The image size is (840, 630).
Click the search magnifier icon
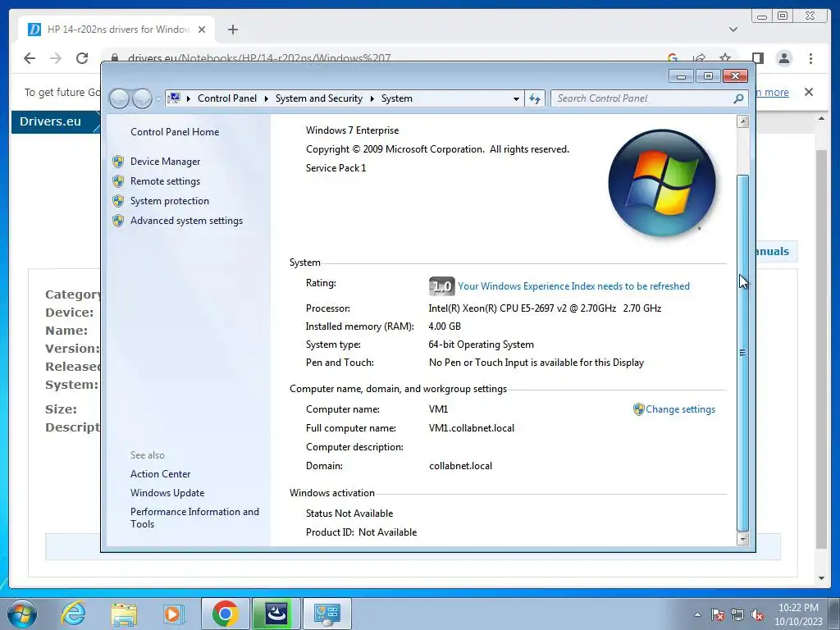pos(738,98)
